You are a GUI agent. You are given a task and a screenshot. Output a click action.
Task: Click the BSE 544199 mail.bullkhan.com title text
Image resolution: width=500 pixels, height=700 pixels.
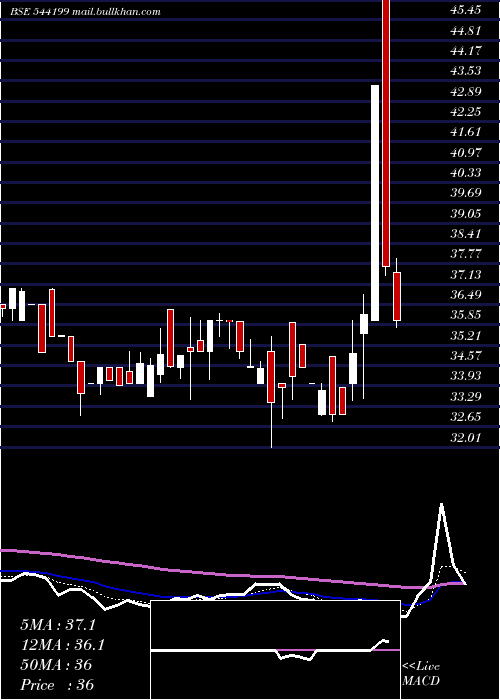click(x=85, y=12)
